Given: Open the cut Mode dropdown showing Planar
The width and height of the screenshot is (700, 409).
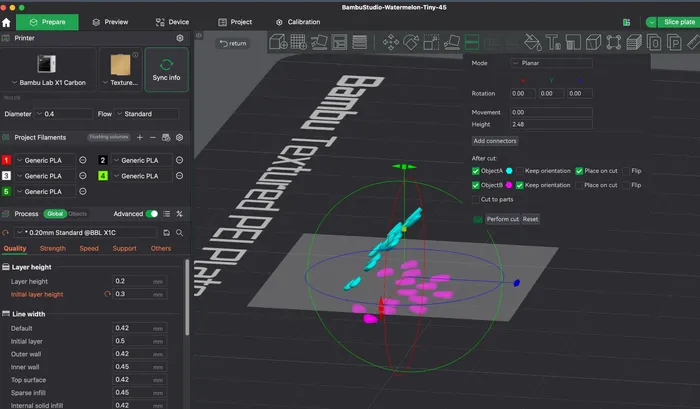Looking at the screenshot, I should pyautogui.click(x=550, y=62).
